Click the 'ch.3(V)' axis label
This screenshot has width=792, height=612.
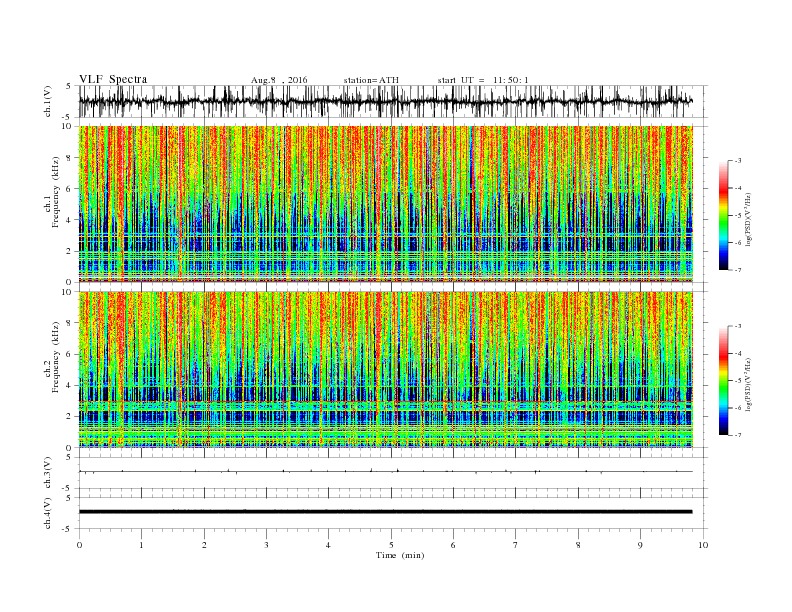(48, 473)
